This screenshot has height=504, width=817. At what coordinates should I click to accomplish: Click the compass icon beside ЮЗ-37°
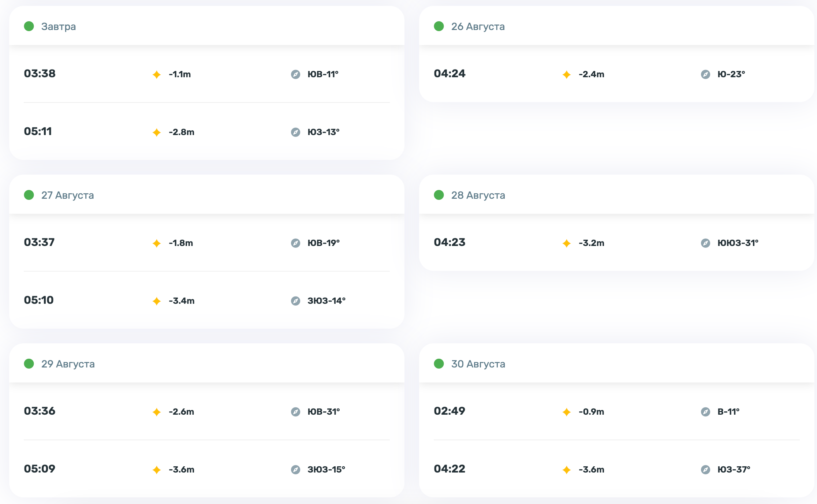(705, 470)
